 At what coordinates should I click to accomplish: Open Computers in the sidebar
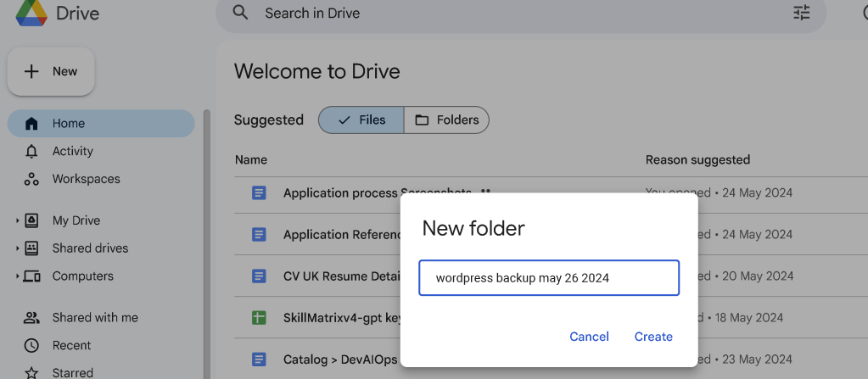pyautogui.click(x=83, y=276)
